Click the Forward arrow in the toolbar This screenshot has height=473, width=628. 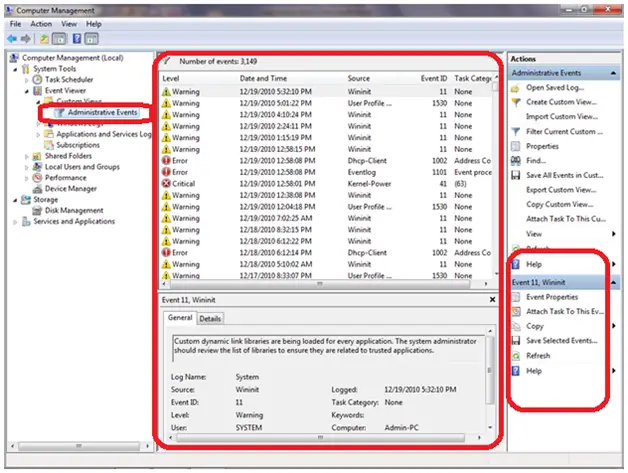click(26, 39)
